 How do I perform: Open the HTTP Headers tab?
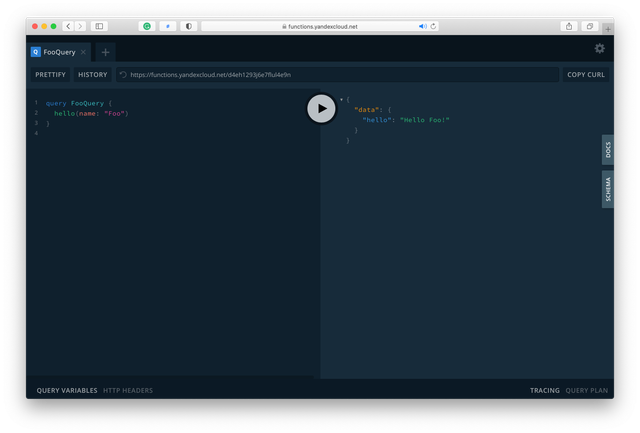(128, 390)
